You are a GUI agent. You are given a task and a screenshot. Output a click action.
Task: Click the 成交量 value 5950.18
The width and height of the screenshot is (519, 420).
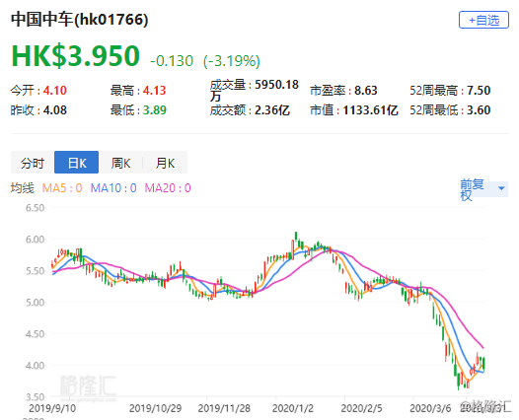coord(276,85)
